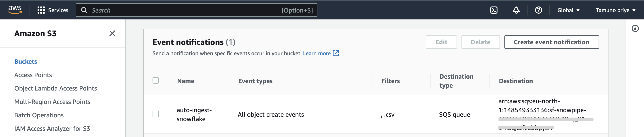Check the auto-ingest-snowflake notification row

(x=156, y=114)
